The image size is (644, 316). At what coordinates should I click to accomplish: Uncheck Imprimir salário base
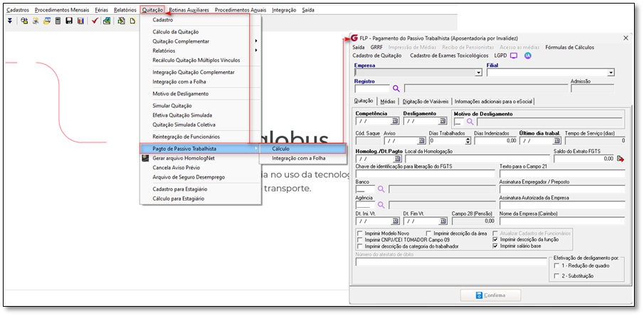pyautogui.click(x=495, y=246)
